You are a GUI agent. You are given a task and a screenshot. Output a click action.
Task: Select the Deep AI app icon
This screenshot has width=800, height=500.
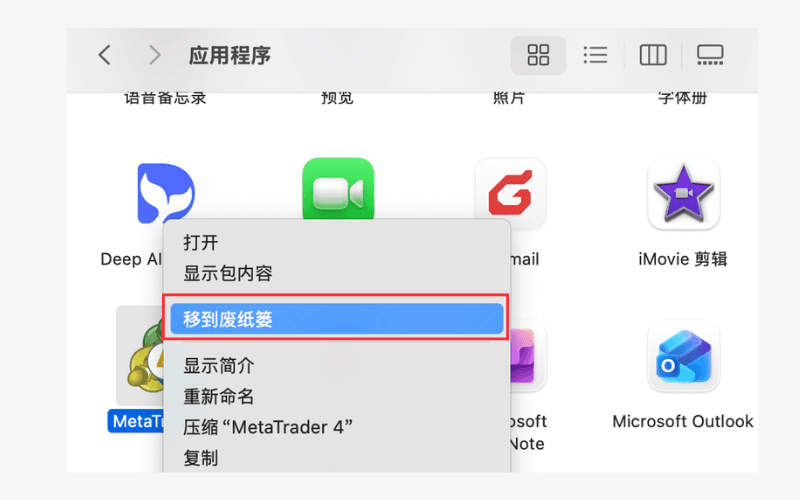[x=166, y=193]
